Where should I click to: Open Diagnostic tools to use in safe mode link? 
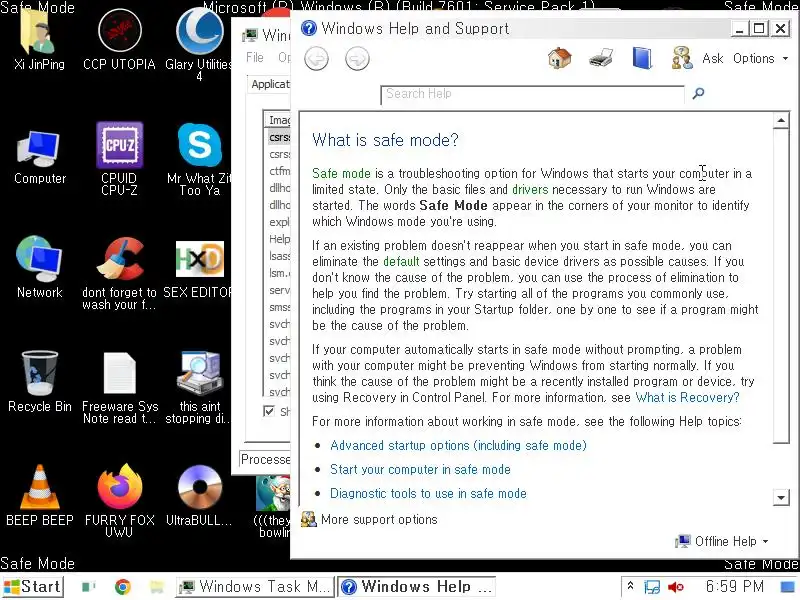point(428,493)
